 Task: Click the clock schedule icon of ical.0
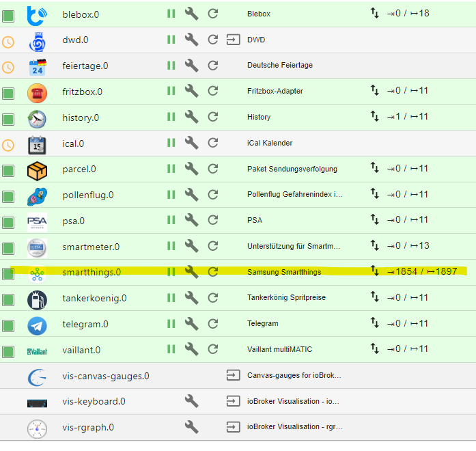pos(8,144)
